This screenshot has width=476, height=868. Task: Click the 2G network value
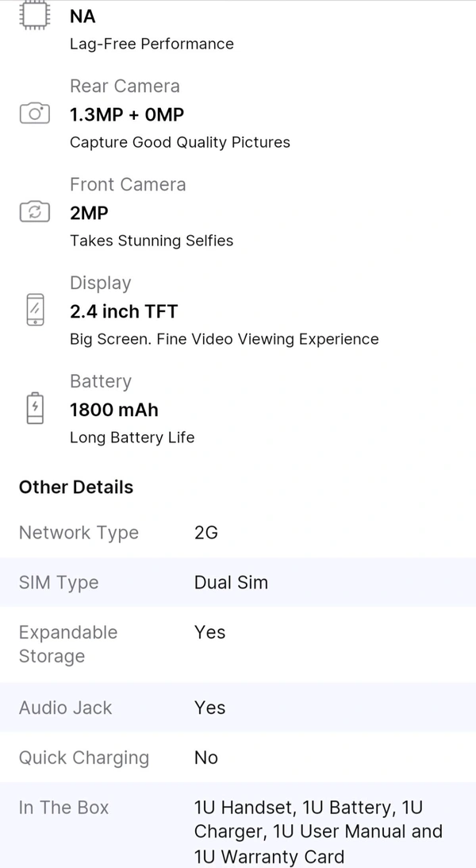click(206, 533)
